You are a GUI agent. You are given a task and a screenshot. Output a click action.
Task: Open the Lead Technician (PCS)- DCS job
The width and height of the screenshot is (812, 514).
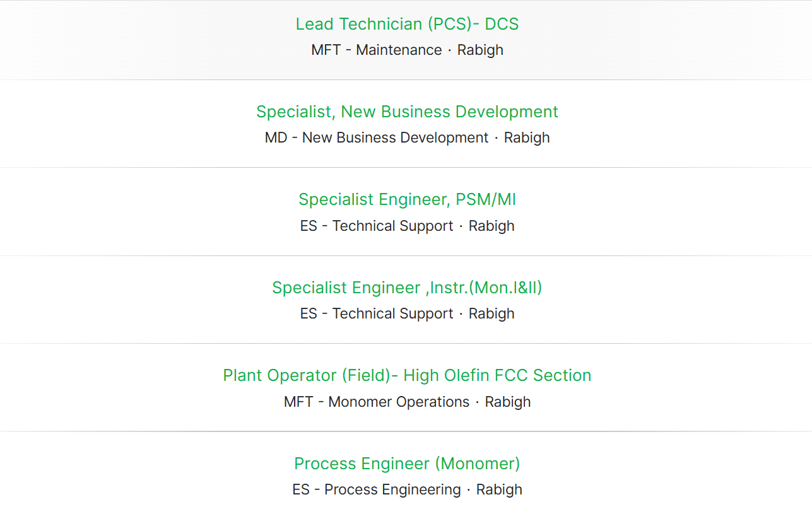[407, 24]
